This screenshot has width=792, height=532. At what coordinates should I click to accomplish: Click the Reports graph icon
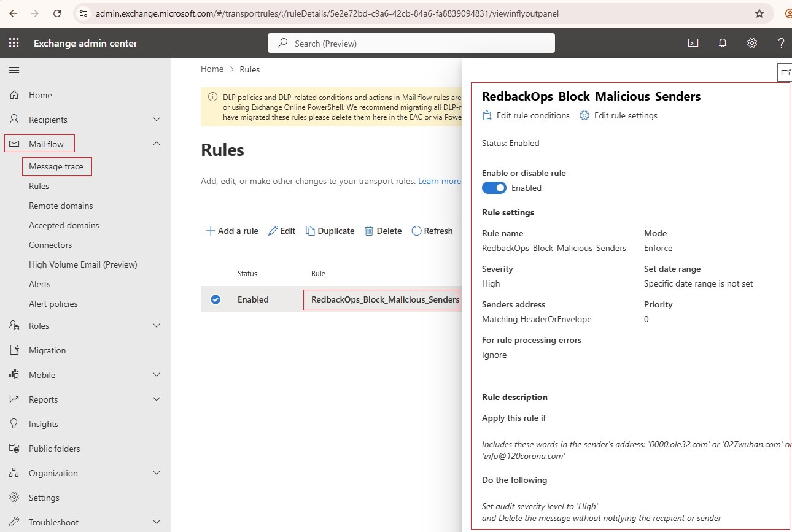[x=14, y=399]
